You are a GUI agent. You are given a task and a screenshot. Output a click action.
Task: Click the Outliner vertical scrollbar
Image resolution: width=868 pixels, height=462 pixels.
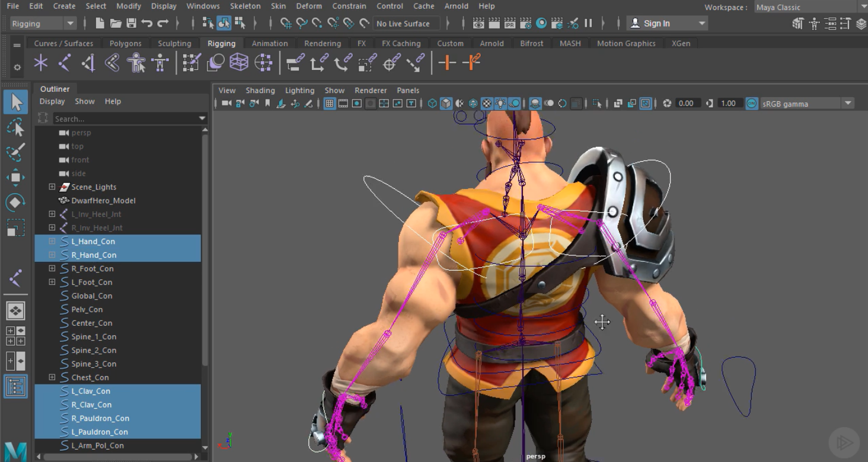205,249
